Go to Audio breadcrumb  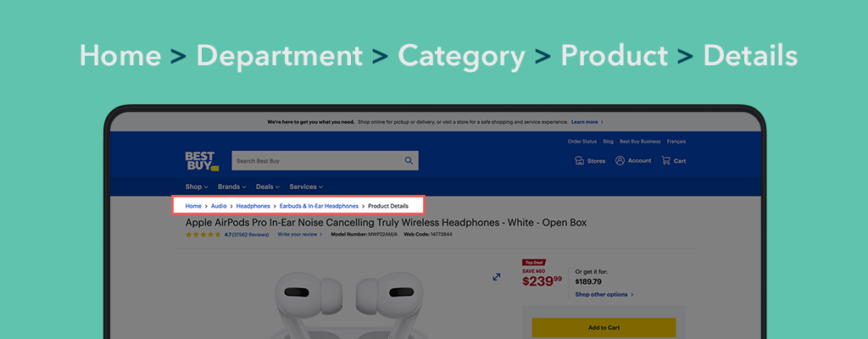coord(219,206)
